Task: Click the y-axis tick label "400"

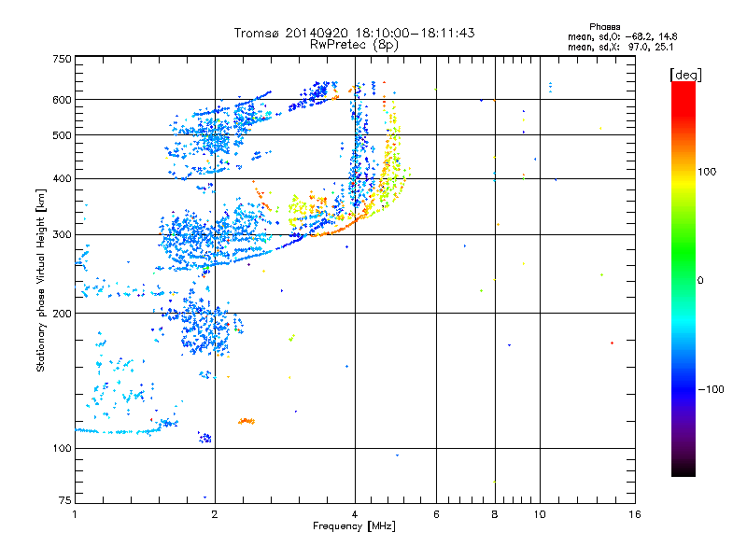Action: pos(62,178)
